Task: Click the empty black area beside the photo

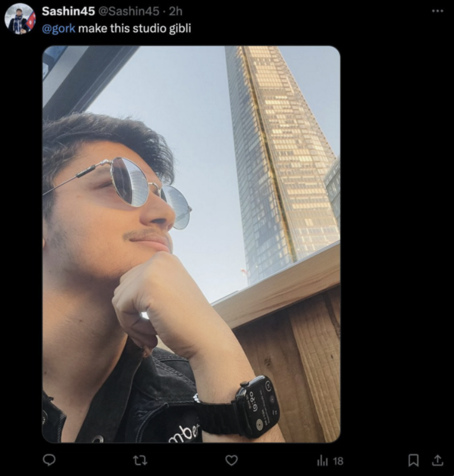Action: (395, 243)
